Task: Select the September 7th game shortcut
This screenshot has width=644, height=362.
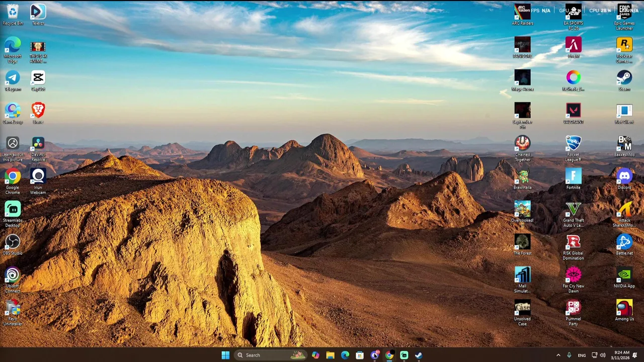Action: (522, 116)
